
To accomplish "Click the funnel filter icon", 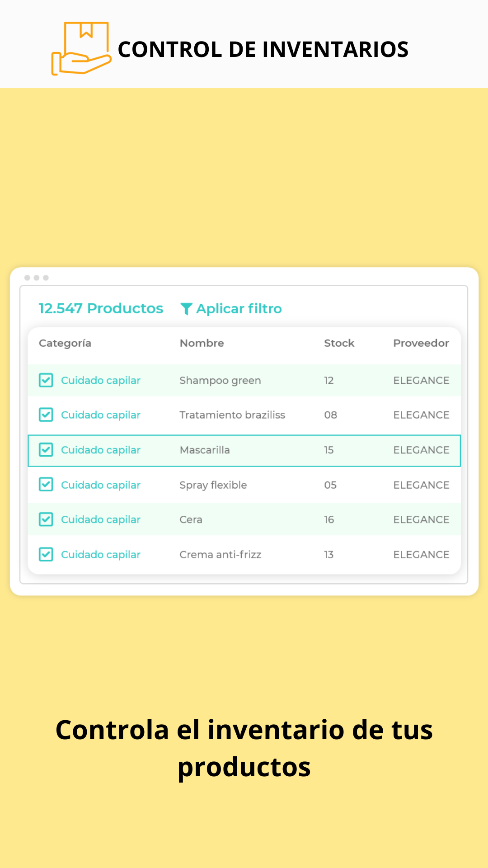I will pos(186,309).
